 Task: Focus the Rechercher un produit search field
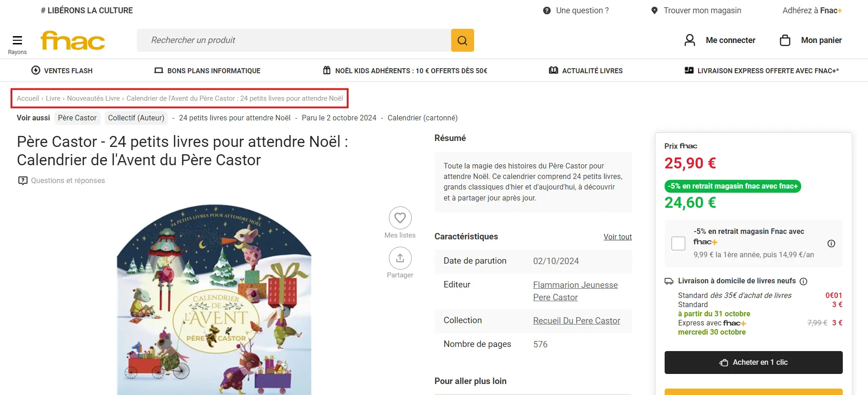294,40
